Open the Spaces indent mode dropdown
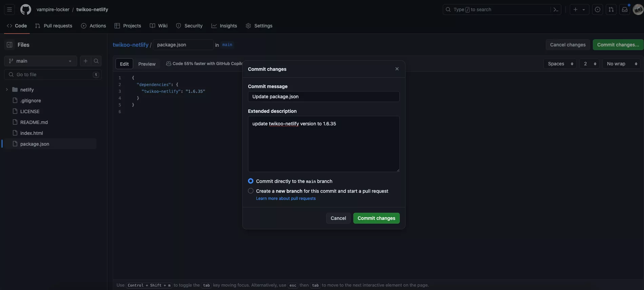 (560, 64)
